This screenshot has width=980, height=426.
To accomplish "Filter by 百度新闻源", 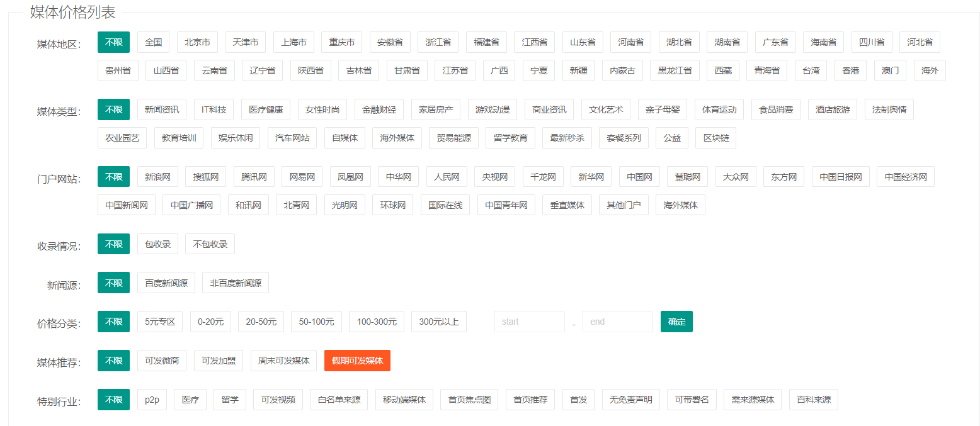I will (166, 283).
